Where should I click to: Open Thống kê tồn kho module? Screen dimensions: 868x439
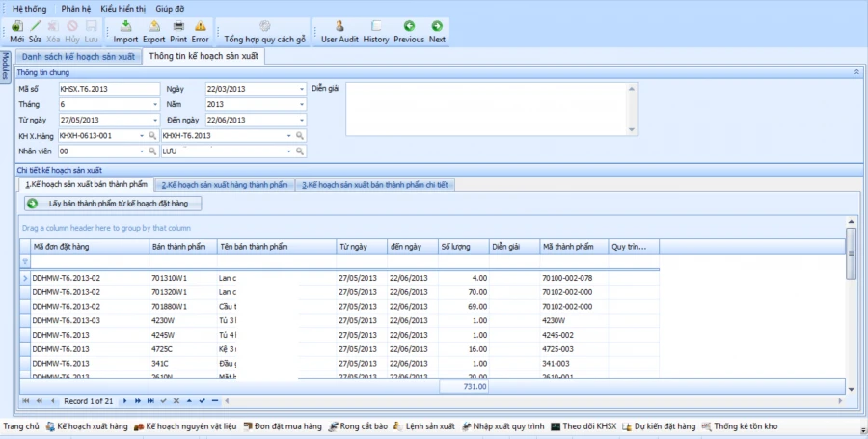pyautogui.click(x=740, y=426)
